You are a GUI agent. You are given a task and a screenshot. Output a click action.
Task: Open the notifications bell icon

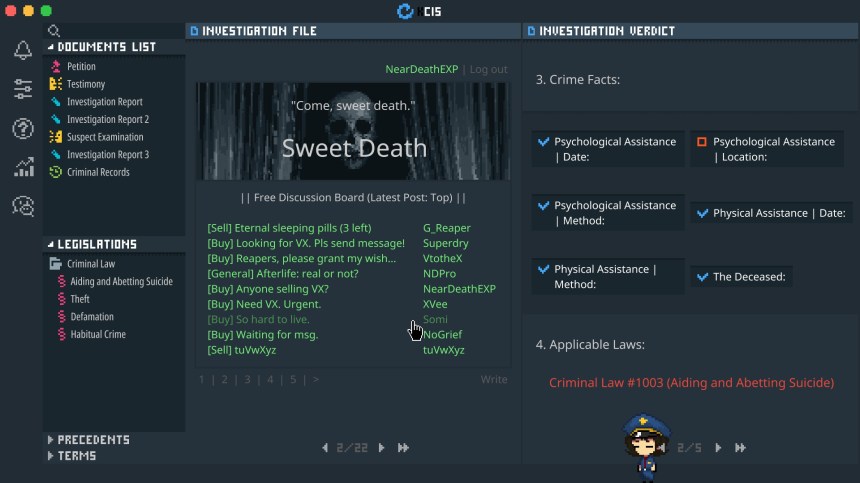pos(22,50)
